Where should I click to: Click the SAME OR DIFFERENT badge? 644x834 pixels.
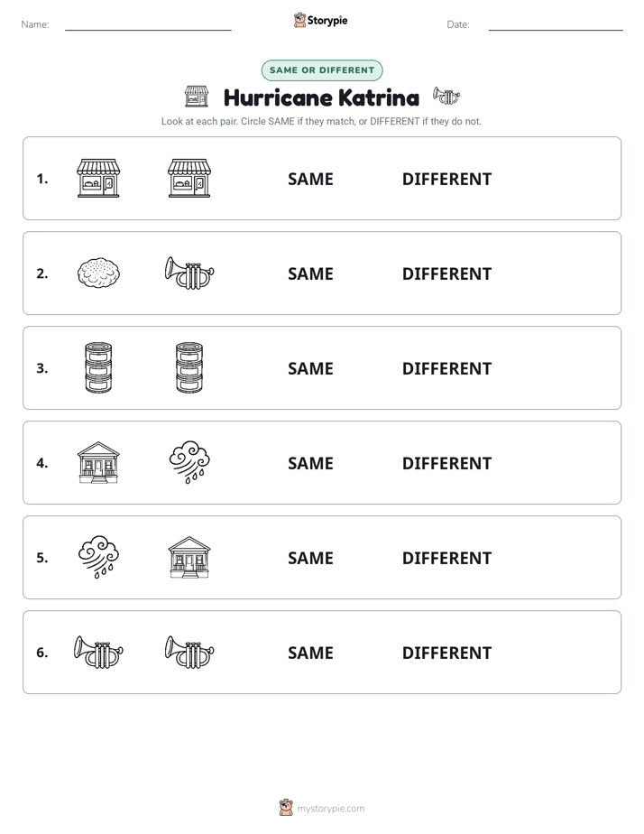322,70
